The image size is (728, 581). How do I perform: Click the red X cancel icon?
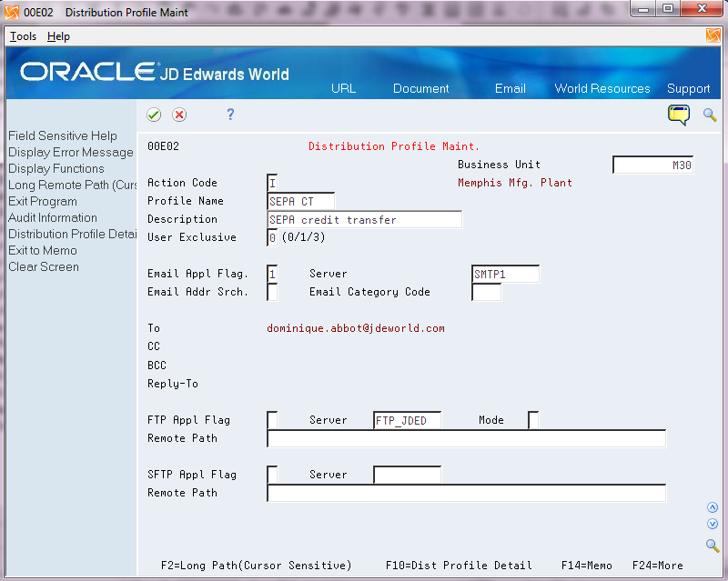(x=179, y=115)
